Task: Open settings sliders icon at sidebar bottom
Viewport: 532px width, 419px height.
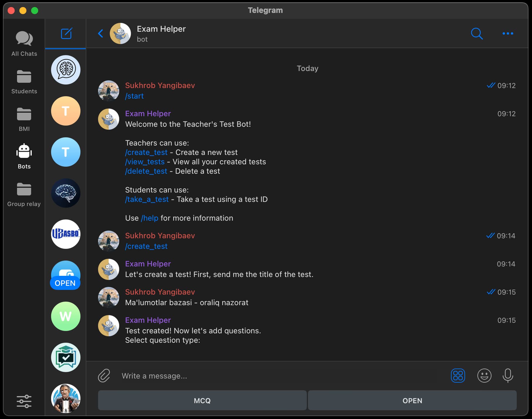Action: tap(24, 401)
